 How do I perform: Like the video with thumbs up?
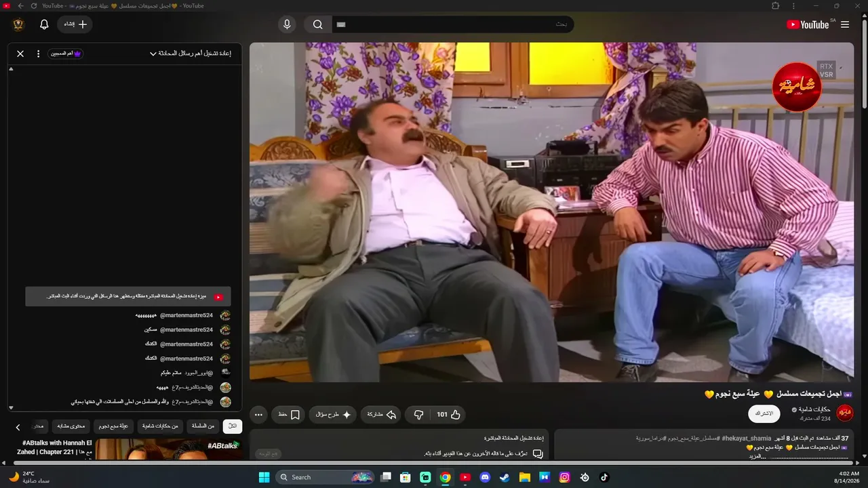coord(448,415)
